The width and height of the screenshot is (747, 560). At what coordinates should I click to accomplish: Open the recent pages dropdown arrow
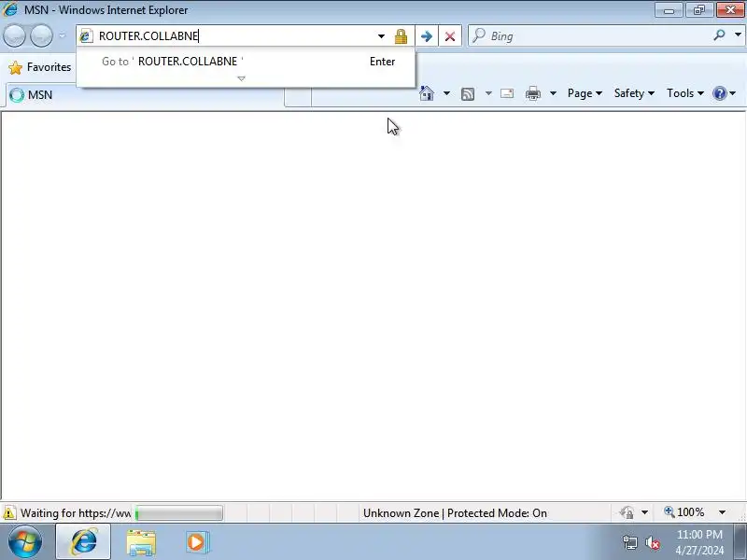62,35
